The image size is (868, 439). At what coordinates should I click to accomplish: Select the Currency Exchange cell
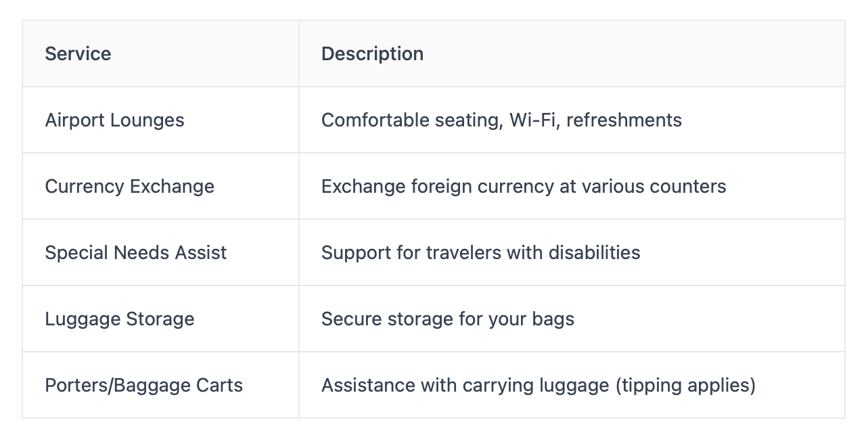(x=129, y=187)
